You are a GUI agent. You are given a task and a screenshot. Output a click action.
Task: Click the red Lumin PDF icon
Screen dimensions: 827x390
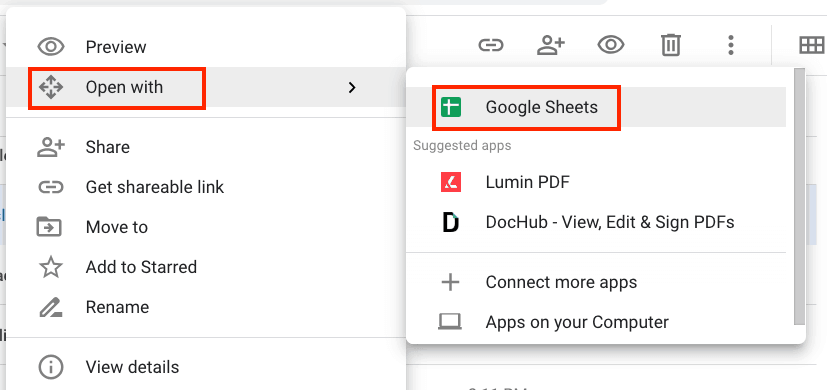[451, 183]
